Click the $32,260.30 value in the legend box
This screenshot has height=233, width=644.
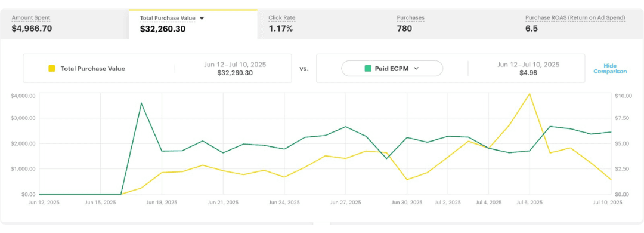(x=236, y=73)
